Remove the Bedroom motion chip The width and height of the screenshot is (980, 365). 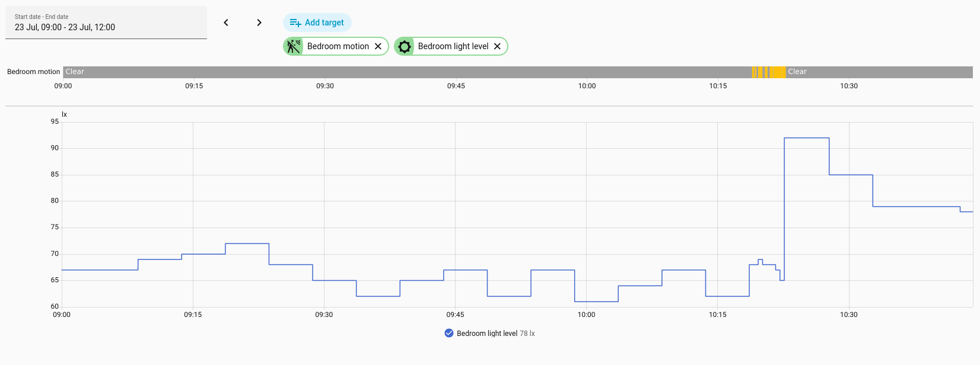coord(378,46)
